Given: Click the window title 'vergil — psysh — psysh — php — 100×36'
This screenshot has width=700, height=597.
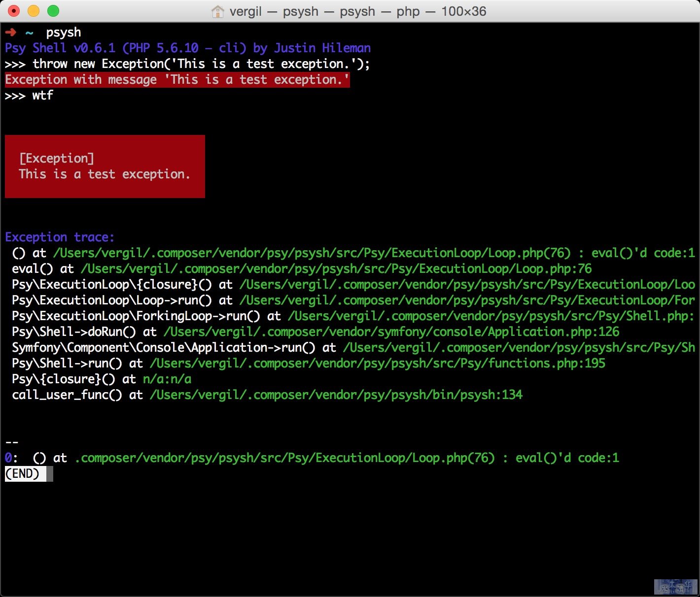Looking at the screenshot, I should tap(358, 11).
